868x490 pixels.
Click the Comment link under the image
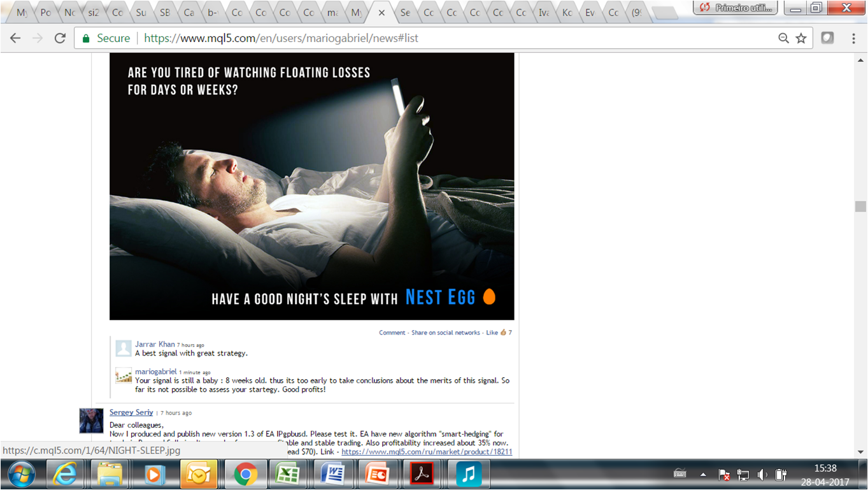[x=392, y=333]
